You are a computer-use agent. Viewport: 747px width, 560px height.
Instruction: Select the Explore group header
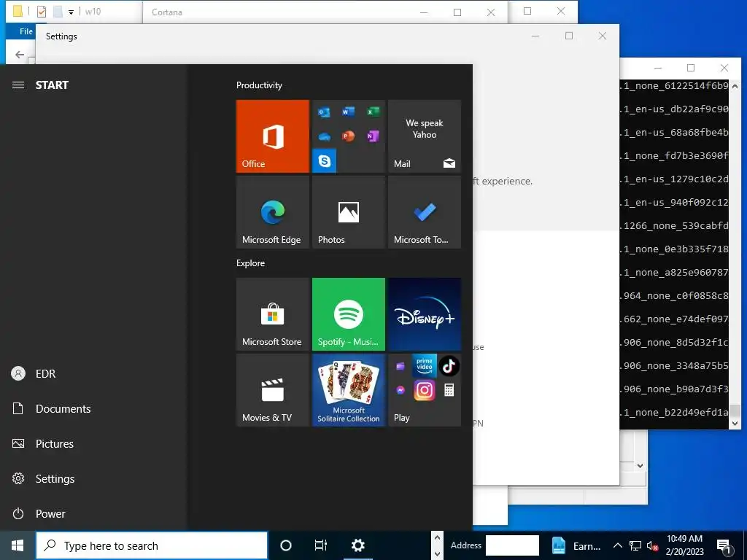tap(251, 262)
